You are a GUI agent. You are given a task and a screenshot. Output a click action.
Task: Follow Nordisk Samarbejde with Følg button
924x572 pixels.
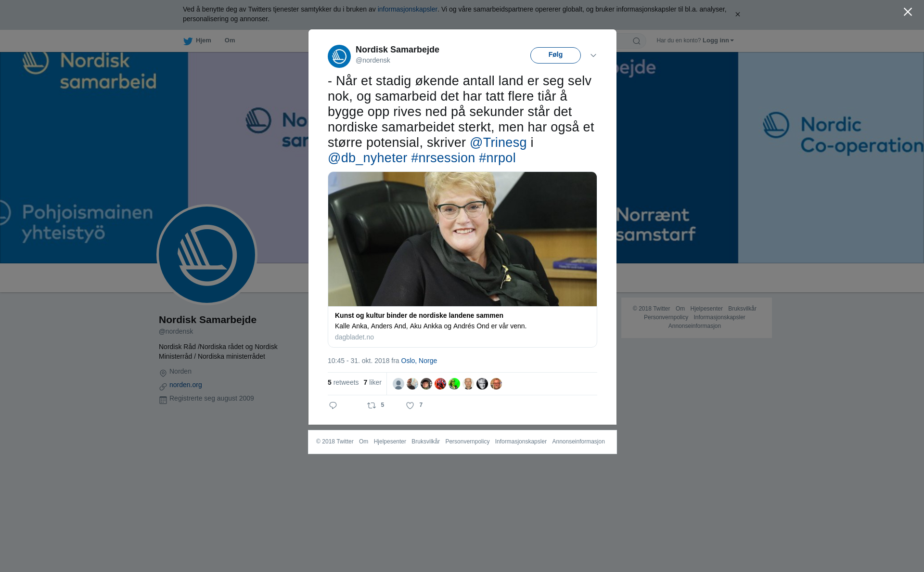555,55
